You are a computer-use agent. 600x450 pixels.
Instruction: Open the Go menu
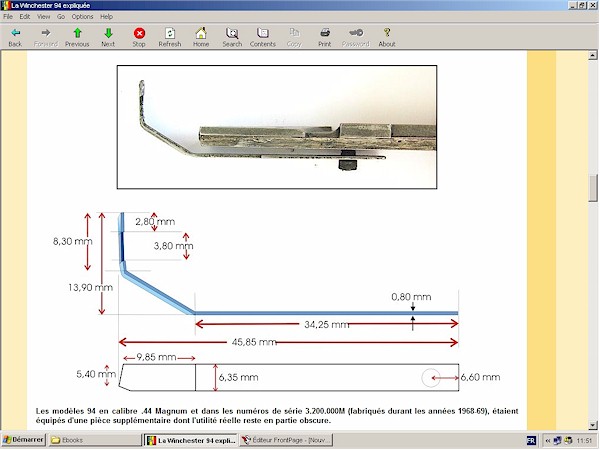(61, 17)
